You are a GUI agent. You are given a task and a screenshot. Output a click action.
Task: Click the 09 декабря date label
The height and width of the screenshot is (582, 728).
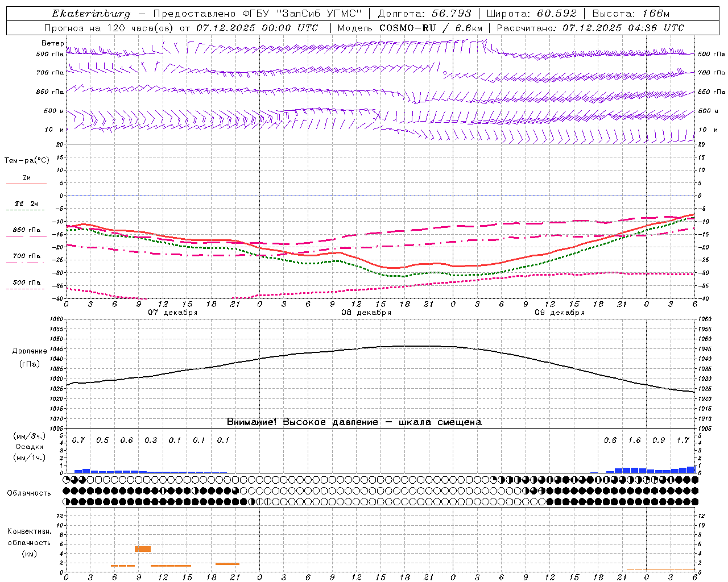click(560, 313)
